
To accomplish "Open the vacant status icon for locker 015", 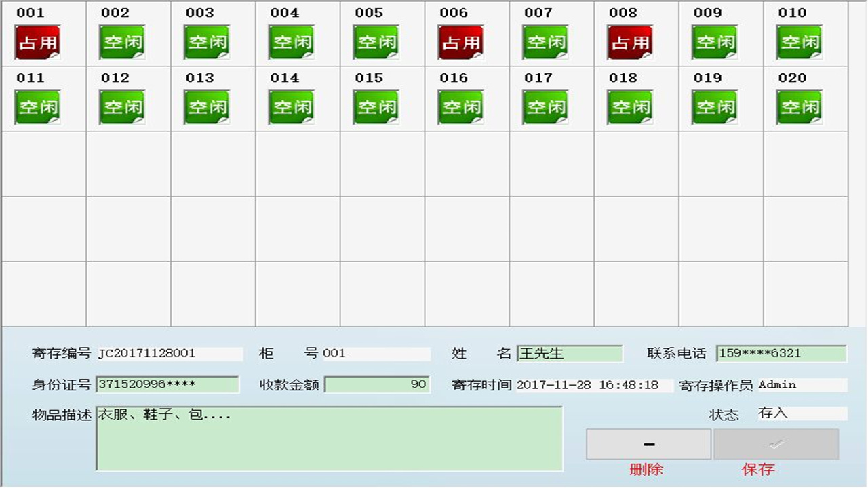I will click(376, 106).
